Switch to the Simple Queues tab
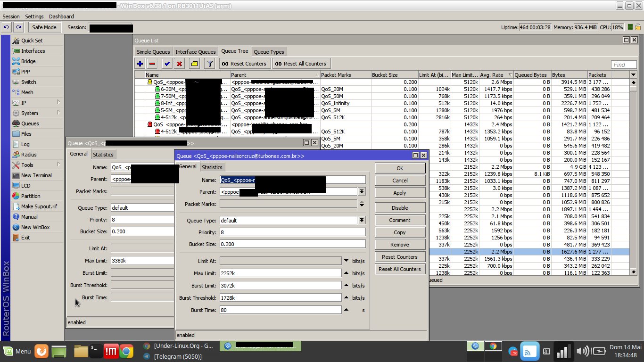Screen dimensions: 644x362 pos(153,52)
